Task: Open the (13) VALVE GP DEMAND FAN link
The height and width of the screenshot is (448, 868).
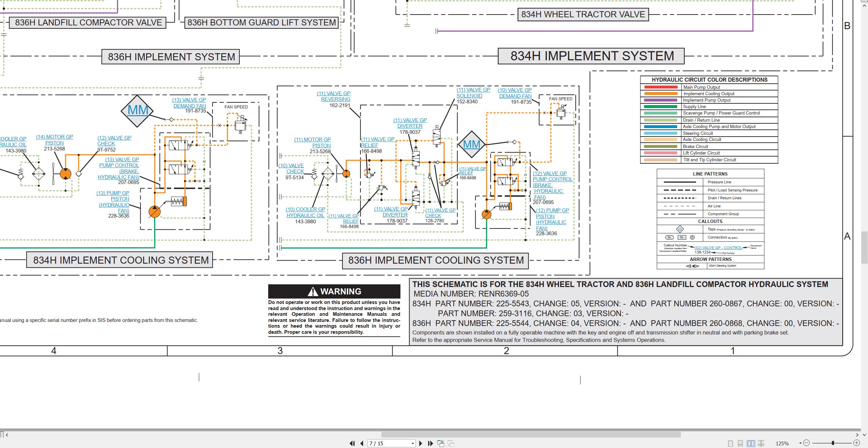Action: [189, 103]
